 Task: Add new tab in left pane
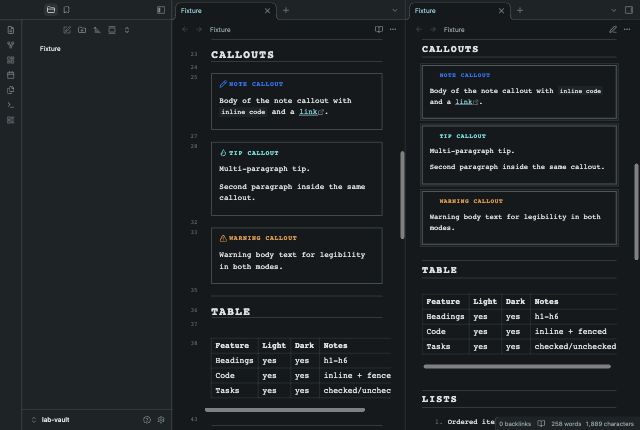(286, 10)
